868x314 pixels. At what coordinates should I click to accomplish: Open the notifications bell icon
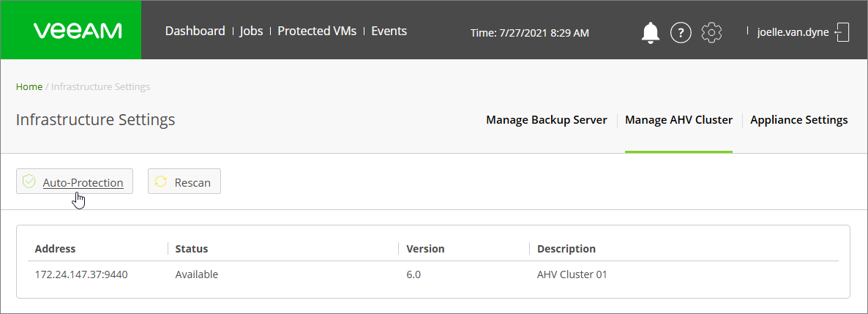tap(651, 33)
